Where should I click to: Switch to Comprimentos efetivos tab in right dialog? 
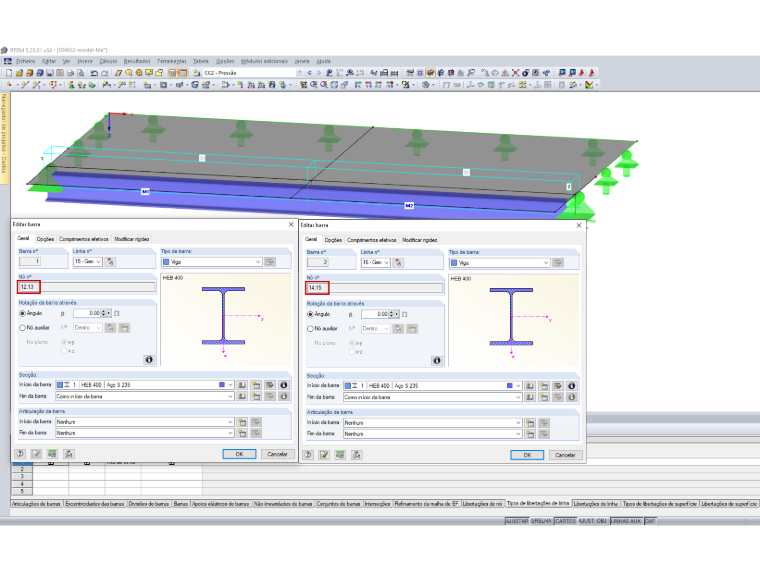coord(372,240)
